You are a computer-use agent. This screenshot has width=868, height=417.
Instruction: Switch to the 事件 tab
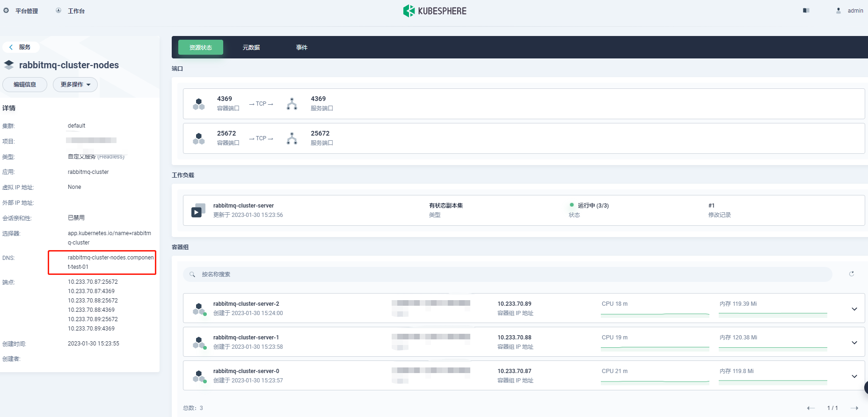click(302, 48)
